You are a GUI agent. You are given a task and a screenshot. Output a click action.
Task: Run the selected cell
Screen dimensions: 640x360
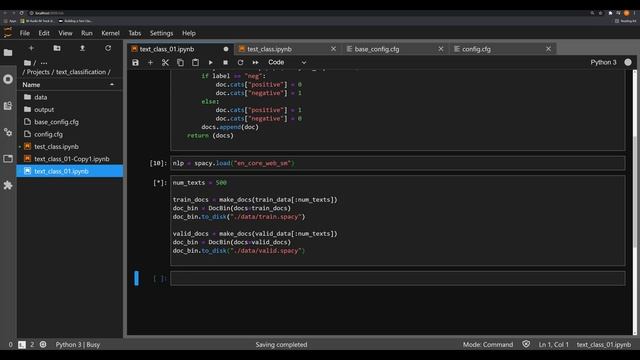coord(210,62)
